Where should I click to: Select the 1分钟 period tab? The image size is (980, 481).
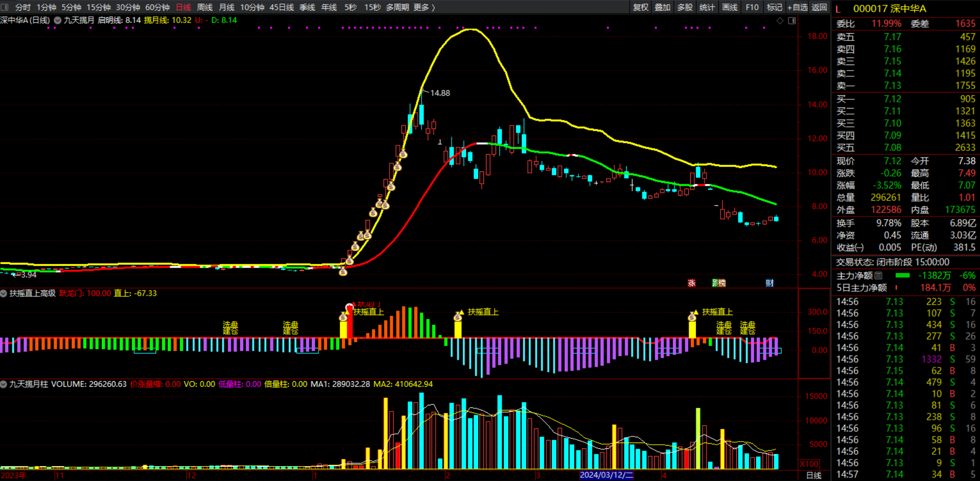pyautogui.click(x=46, y=7)
